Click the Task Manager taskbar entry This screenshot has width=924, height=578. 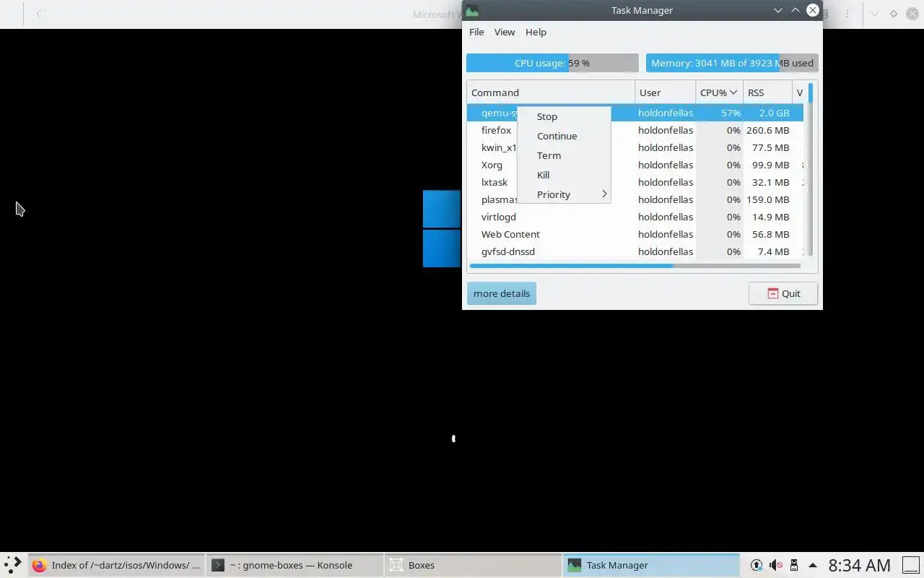[x=650, y=565]
